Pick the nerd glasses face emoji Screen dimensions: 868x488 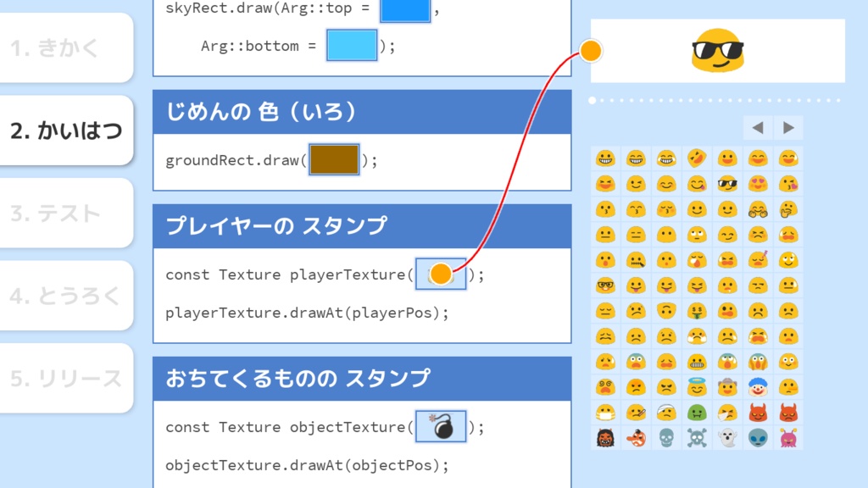pyautogui.click(x=605, y=286)
